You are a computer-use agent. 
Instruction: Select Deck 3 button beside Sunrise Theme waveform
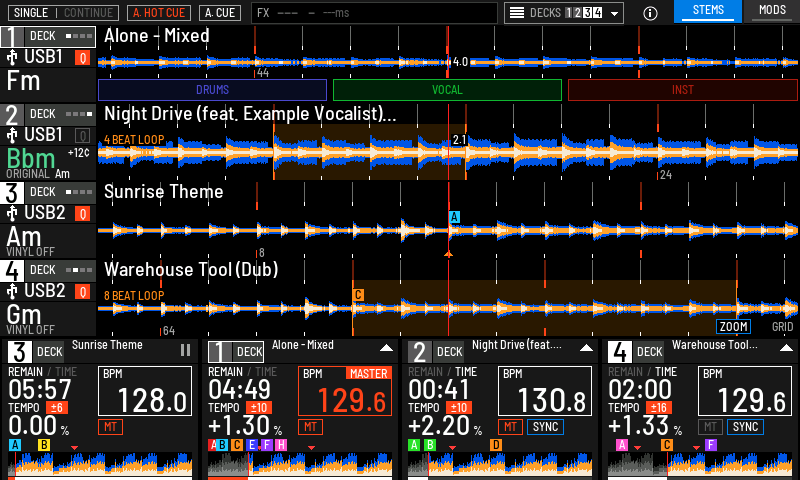click(48, 192)
